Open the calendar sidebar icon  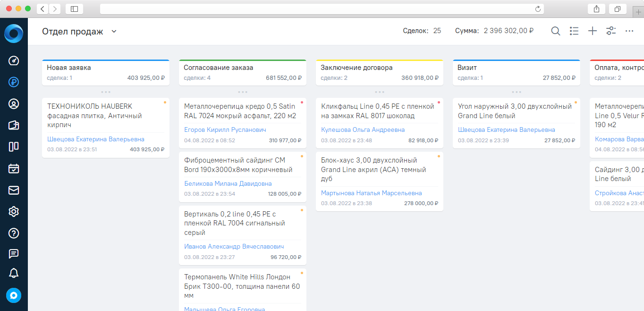(13, 169)
